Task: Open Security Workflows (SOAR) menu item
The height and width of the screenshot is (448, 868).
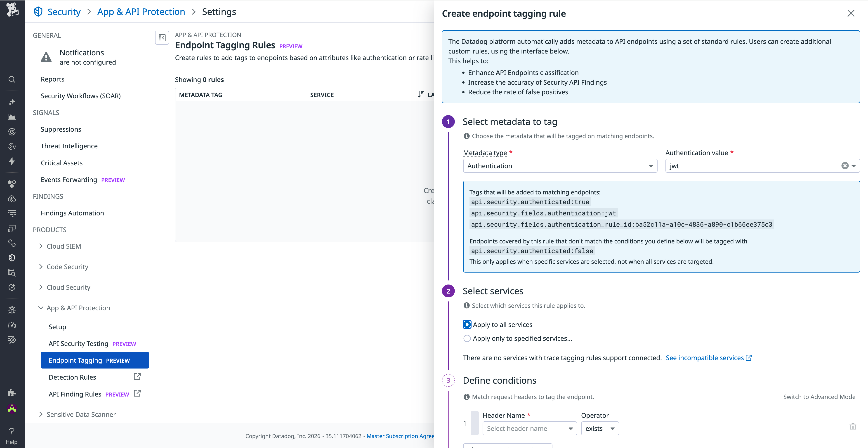Action: click(80, 96)
